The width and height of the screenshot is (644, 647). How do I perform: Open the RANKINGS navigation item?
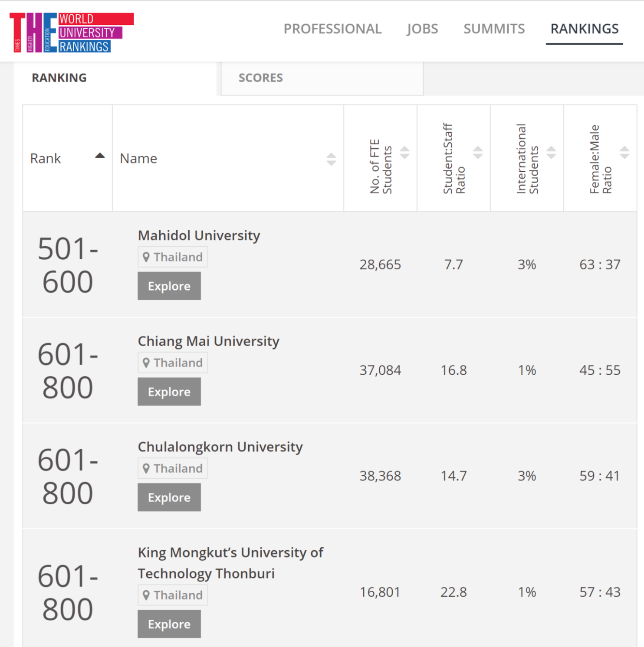pos(584,29)
